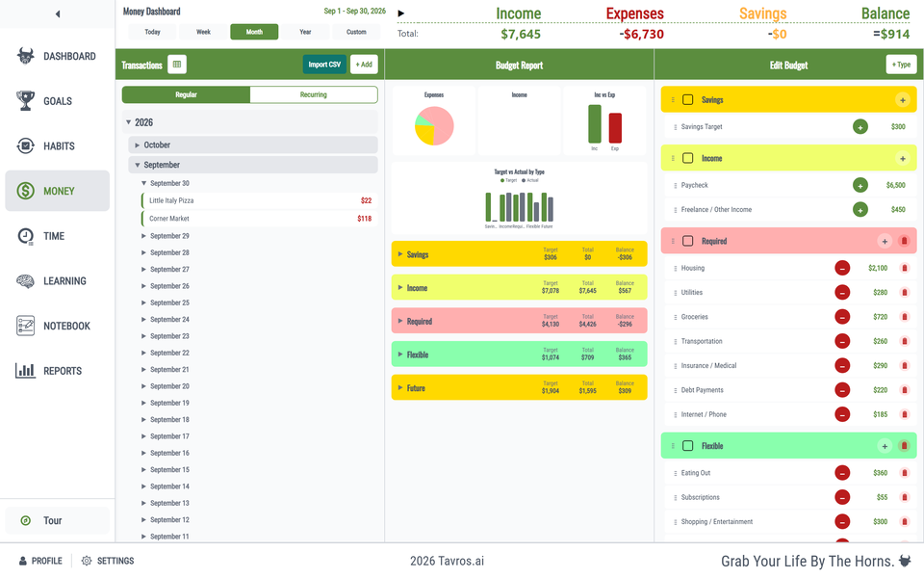Delete the Subscriptions budget item
The width and height of the screenshot is (924, 578).
click(x=905, y=497)
